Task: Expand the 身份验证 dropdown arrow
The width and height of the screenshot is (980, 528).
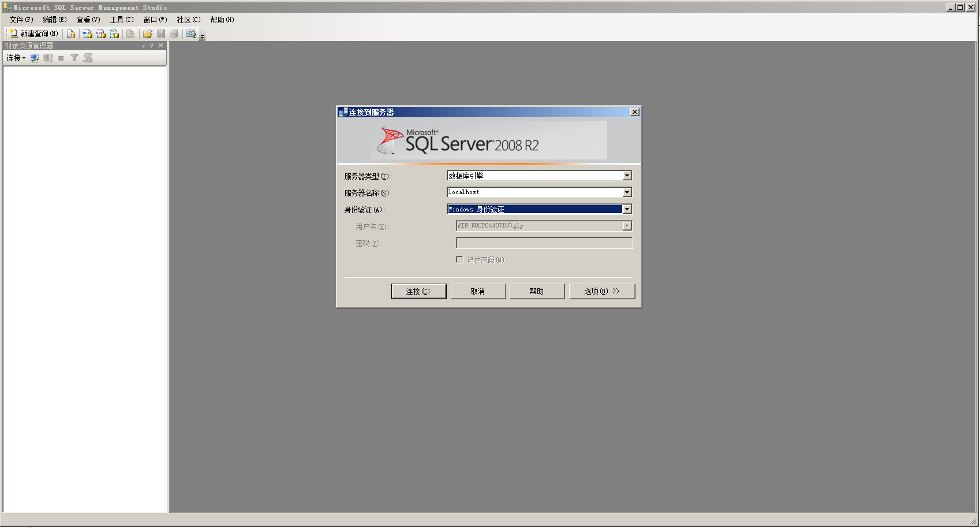Action: click(627, 209)
